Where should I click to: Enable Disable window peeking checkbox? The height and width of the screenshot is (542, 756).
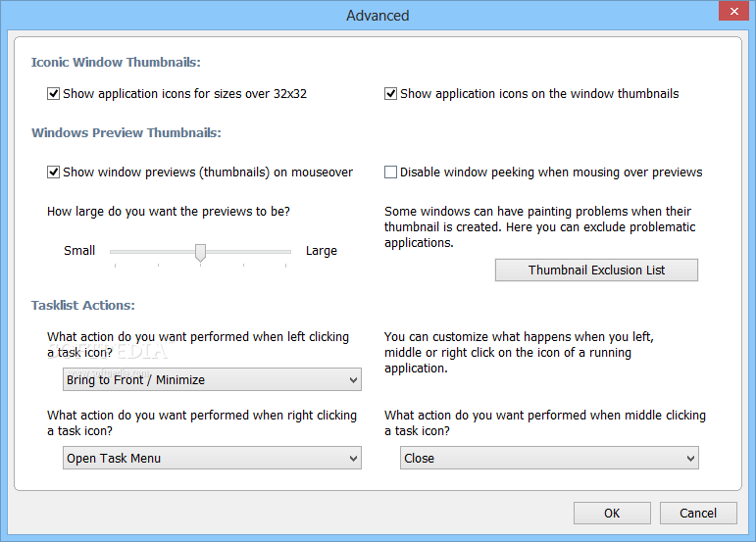[x=390, y=172]
